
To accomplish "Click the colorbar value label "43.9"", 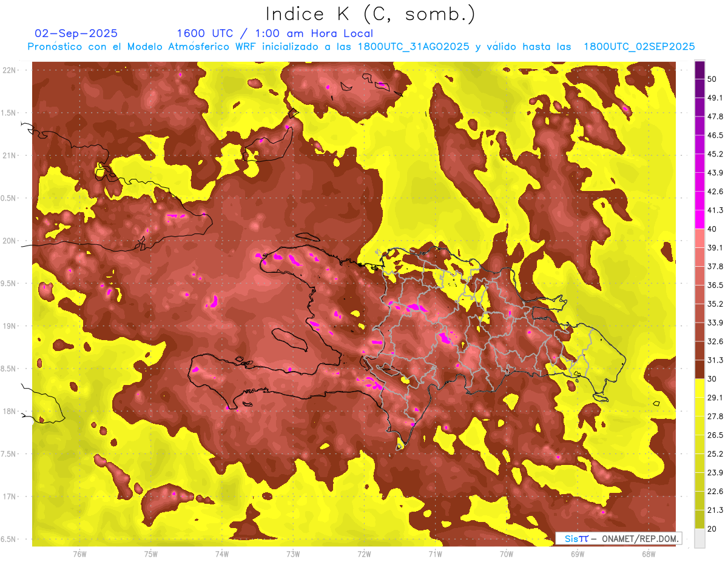I will pos(715,173).
